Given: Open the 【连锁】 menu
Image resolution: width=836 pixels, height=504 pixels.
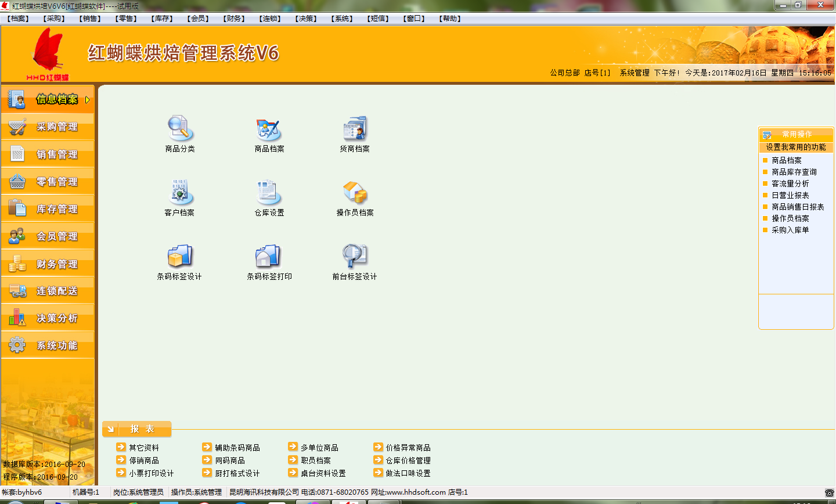Looking at the screenshot, I should coord(271,19).
